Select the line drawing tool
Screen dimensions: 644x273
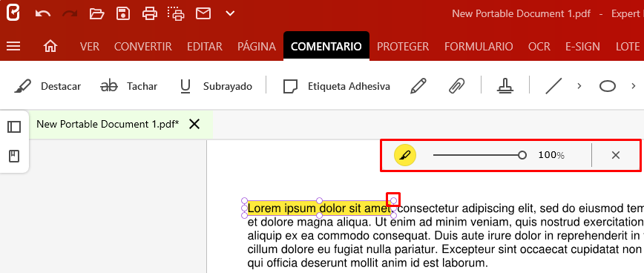tap(553, 86)
